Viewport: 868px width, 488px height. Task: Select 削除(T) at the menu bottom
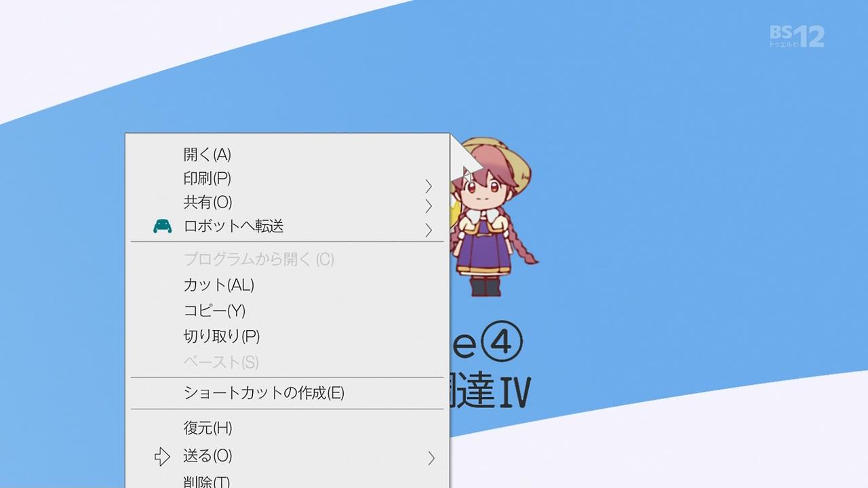click(x=288, y=481)
